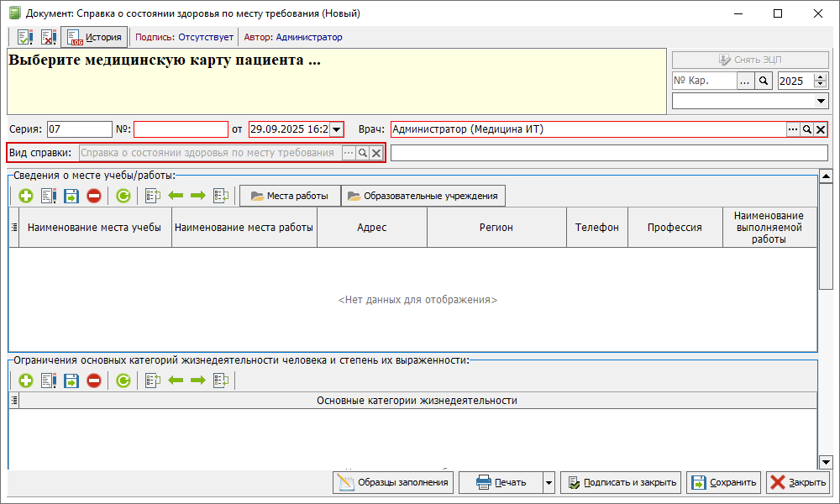Click into the № certificate number field
The height and width of the screenshot is (504, 840).
click(x=181, y=129)
